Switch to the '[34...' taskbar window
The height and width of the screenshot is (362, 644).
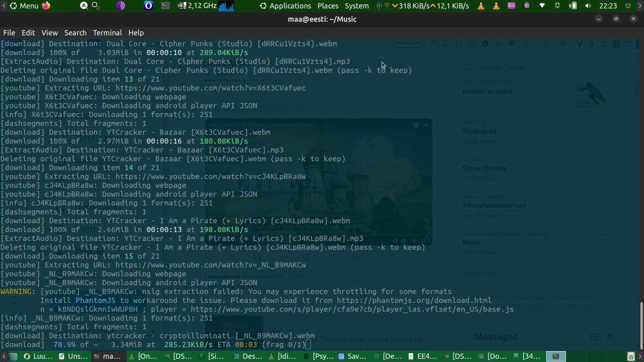pyautogui.click(x=528, y=356)
